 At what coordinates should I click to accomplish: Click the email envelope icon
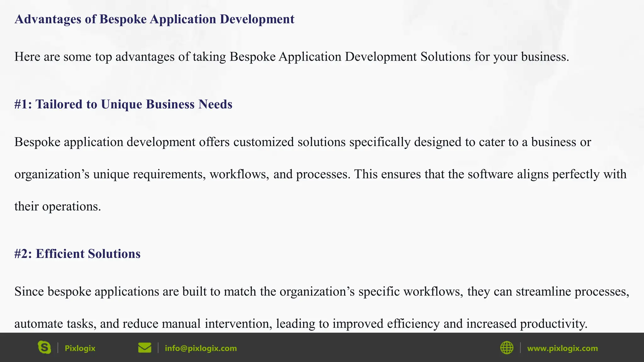[145, 348]
